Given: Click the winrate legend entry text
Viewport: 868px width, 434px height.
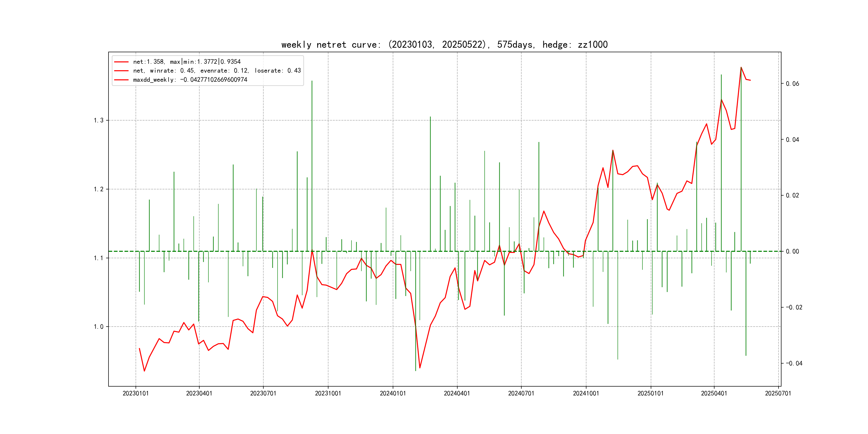Looking at the screenshot, I should pos(217,71).
